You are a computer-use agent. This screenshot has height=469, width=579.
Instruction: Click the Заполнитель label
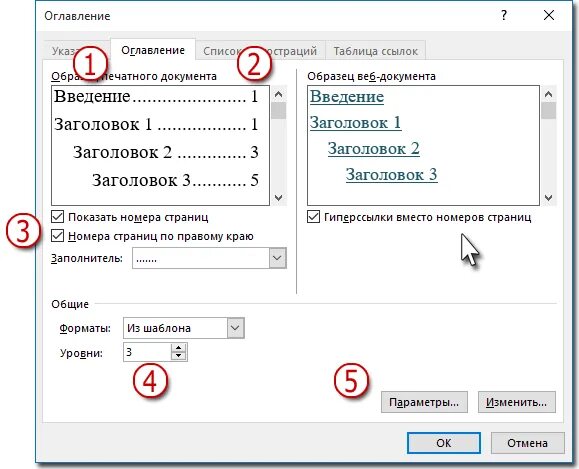click(87, 258)
